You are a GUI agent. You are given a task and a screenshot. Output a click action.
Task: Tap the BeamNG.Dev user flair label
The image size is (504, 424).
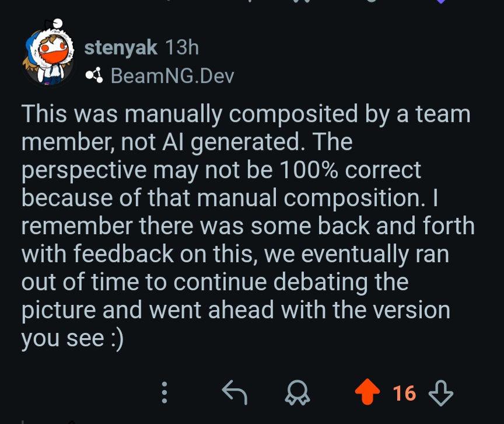pos(172,76)
